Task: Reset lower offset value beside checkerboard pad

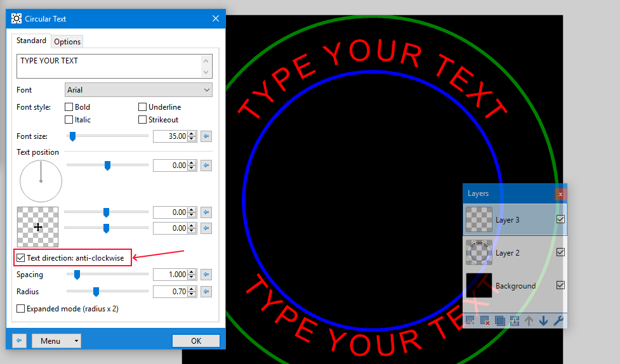Action: pos(206,228)
